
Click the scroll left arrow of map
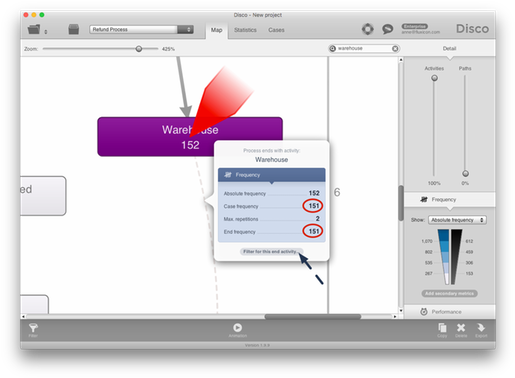click(x=23, y=316)
